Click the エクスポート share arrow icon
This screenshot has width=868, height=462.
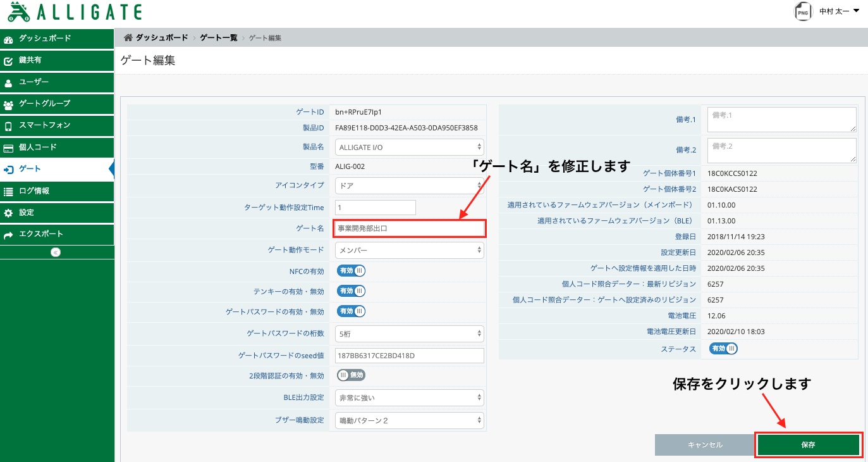click(x=8, y=235)
